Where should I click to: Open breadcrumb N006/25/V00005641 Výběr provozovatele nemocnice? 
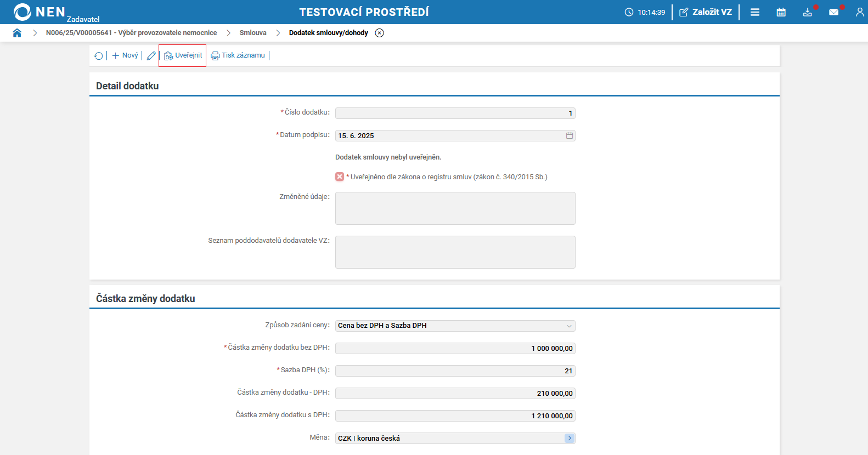(x=131, y=33)
